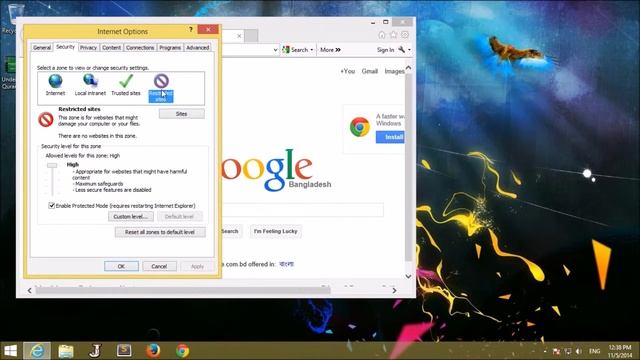Click the vertical scrollbar down arrow
This screenshot has width=640, height=360.
[408, 276]
